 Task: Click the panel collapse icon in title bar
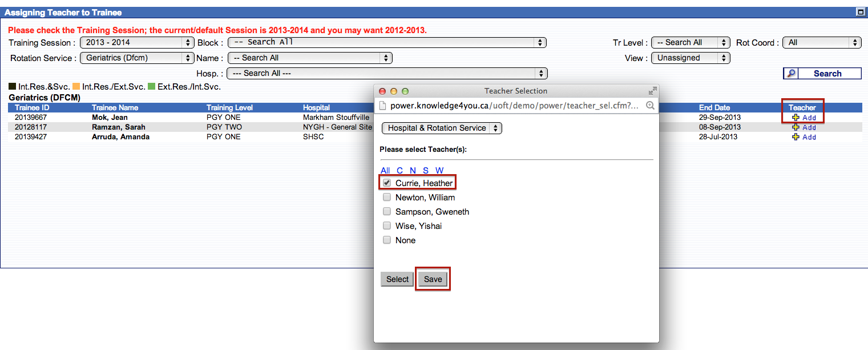pos(860,12)
